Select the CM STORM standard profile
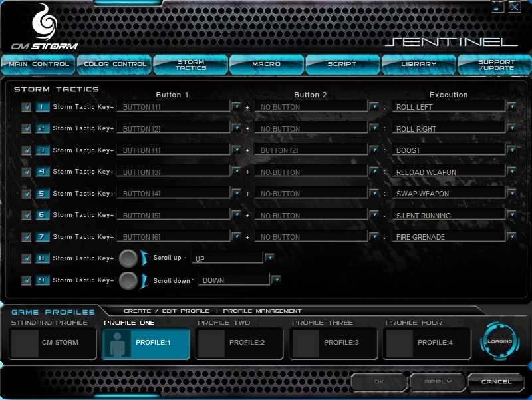The width and height of the screenshot is (532, 400). click(x=53, y=343)
